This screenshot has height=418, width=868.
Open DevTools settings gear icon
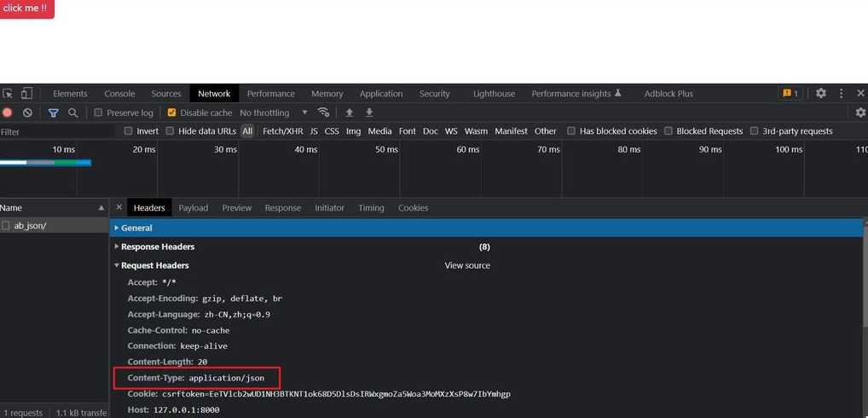821,94
